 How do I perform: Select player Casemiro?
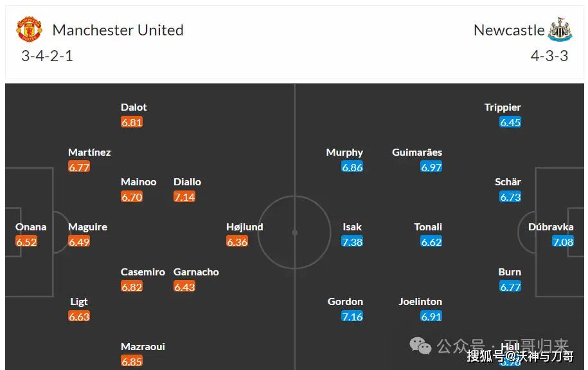point(143,272)
